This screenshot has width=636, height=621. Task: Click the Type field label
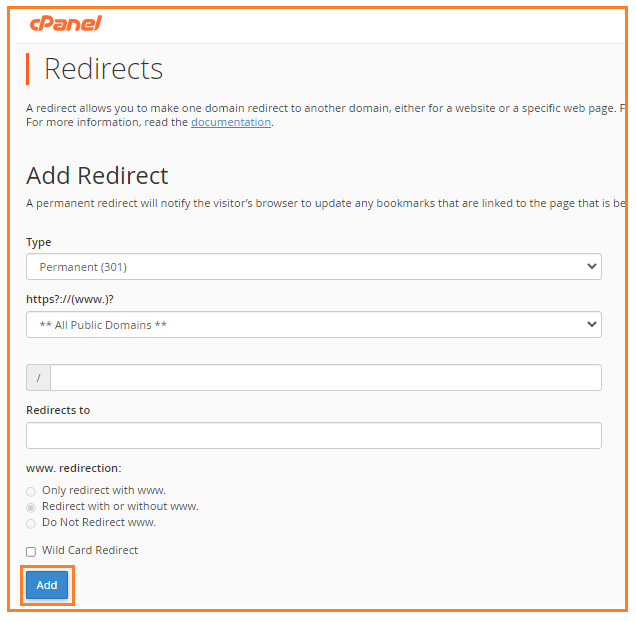(x=39, y=242)
